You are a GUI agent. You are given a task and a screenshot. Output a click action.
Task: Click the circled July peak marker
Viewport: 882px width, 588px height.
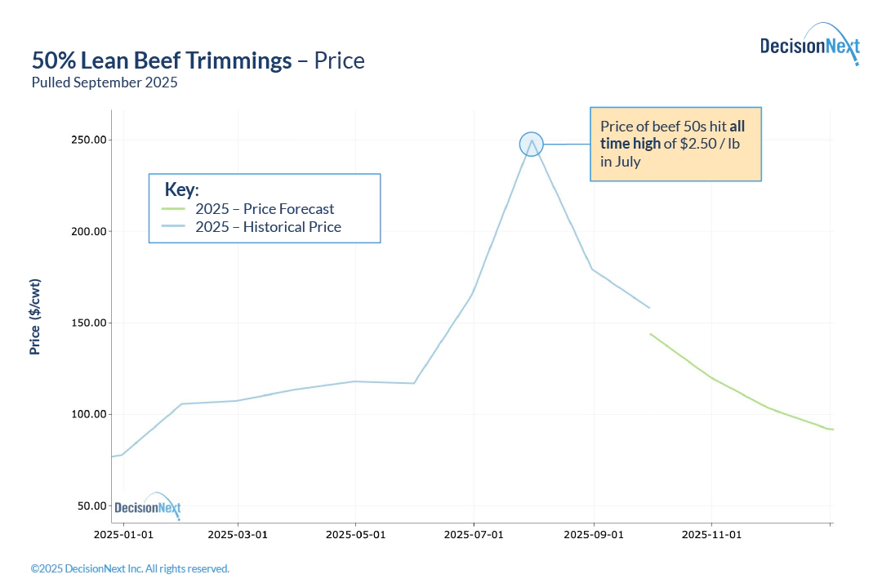pyautogui.click(x=531, y=145)
